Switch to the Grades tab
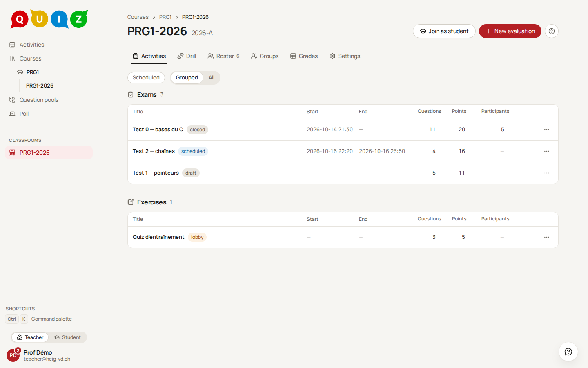The image size is (588, 368). (x=304, y=56)
